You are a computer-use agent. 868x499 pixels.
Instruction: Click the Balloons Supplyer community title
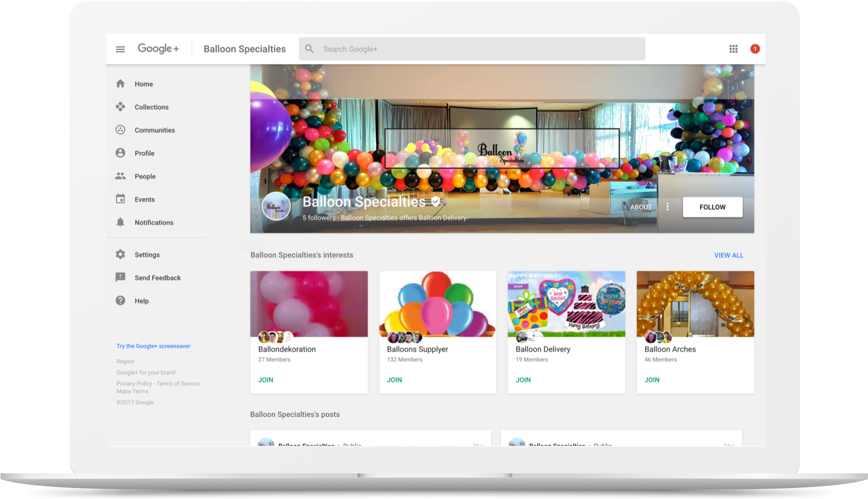point(417,349)
